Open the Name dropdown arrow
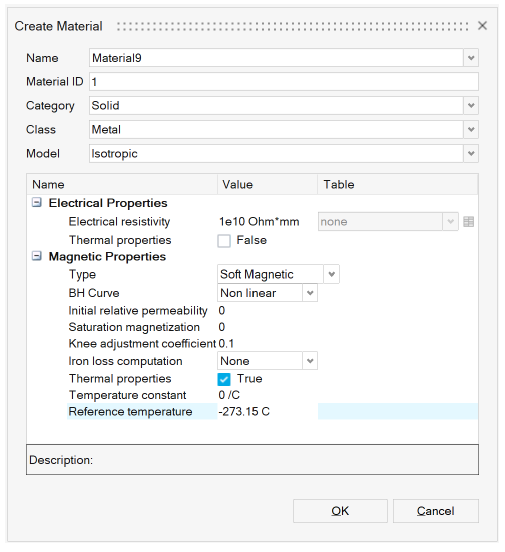Image resolution: width=505 pixels, height=552 pixels. tap(471, 58)
